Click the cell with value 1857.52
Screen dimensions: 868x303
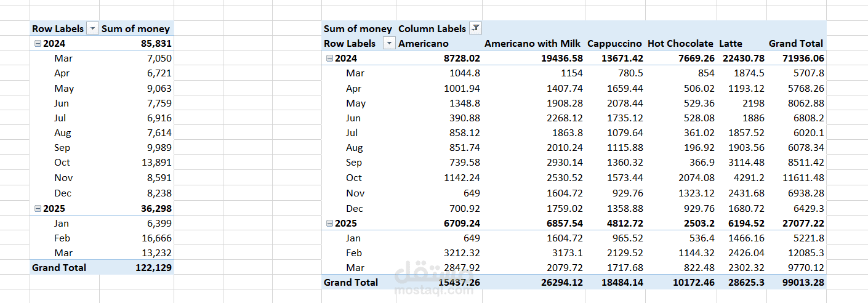(x=746, y=133)
